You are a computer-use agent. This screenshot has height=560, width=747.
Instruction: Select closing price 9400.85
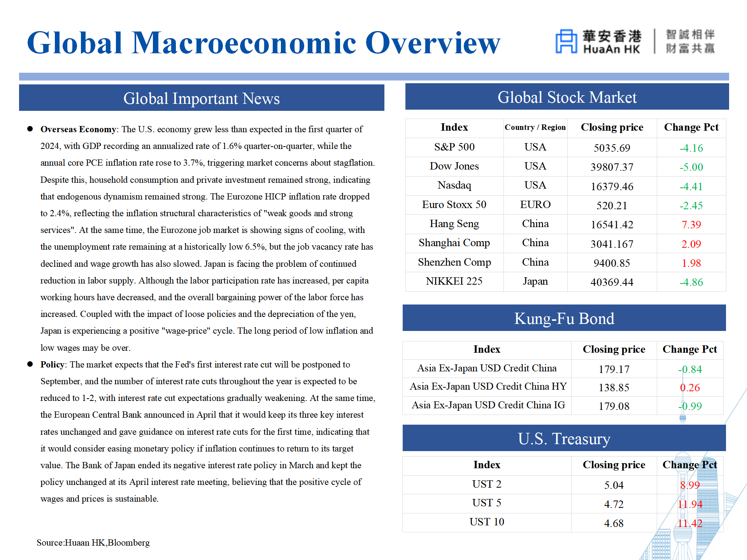(x=612, y=263)
